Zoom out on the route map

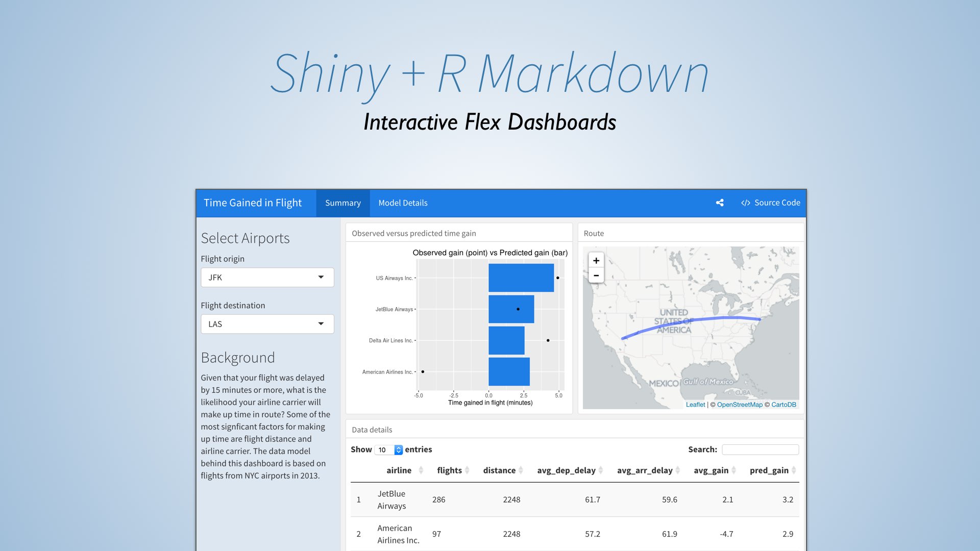tap(596, 275)
